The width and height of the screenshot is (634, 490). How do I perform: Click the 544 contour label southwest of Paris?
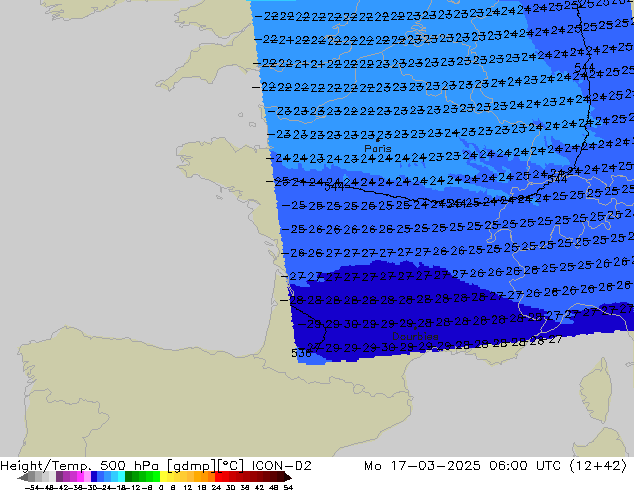coord(334,187)
